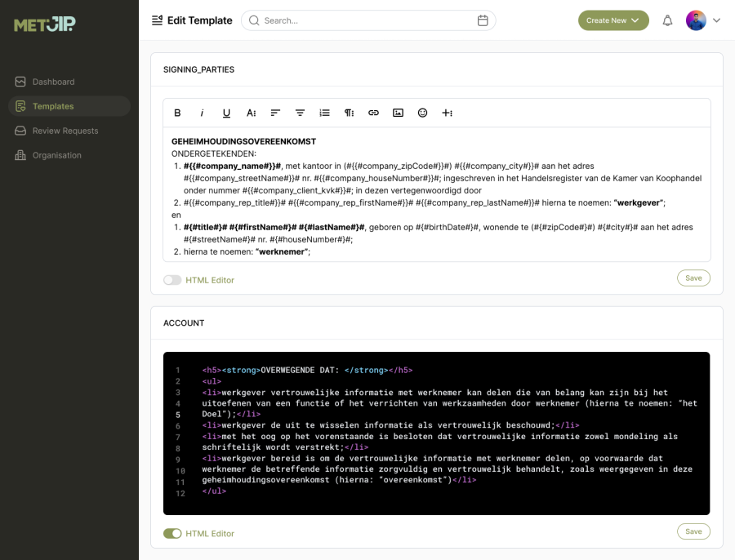The width and height of the screenshot is (735, 560).
Task: Enable HTML Editor for SIGNING_PARTIES section
Action: point(172,280)
